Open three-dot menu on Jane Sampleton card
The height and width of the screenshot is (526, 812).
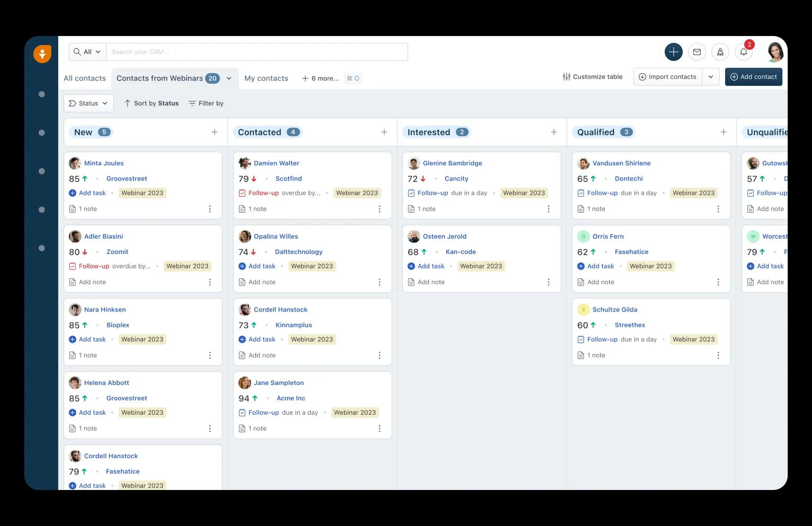[x=379, y=429]
